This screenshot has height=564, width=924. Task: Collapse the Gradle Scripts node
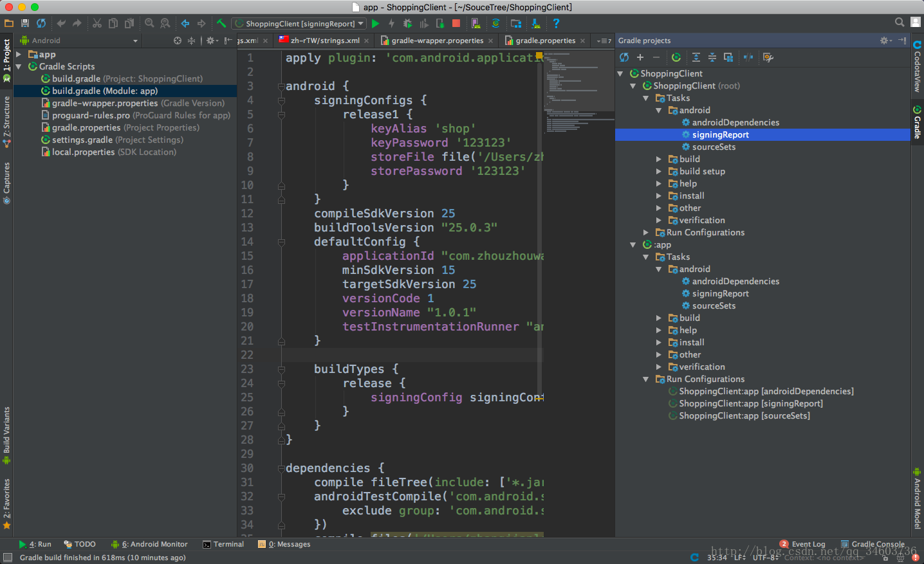[x=19, y=66]
